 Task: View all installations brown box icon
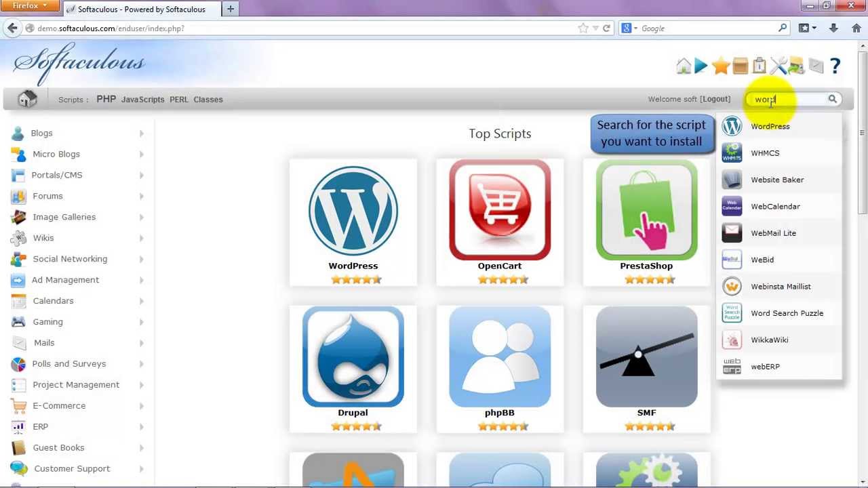pos(740,66)
